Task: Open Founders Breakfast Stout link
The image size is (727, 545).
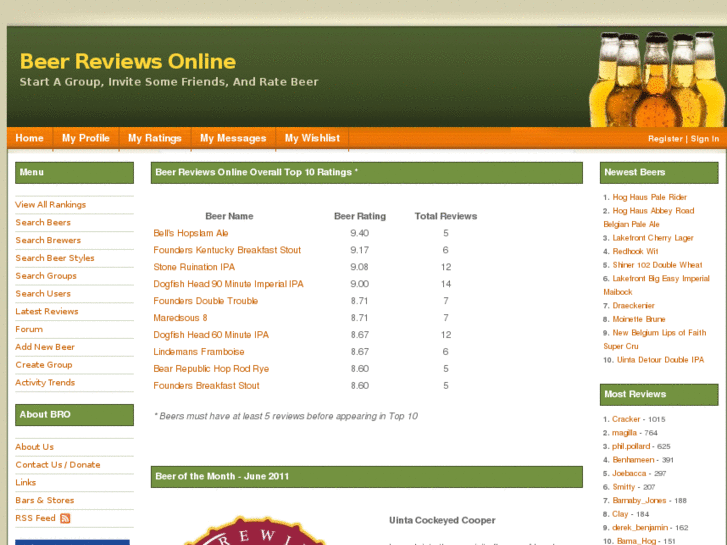Action: (206, 385)
